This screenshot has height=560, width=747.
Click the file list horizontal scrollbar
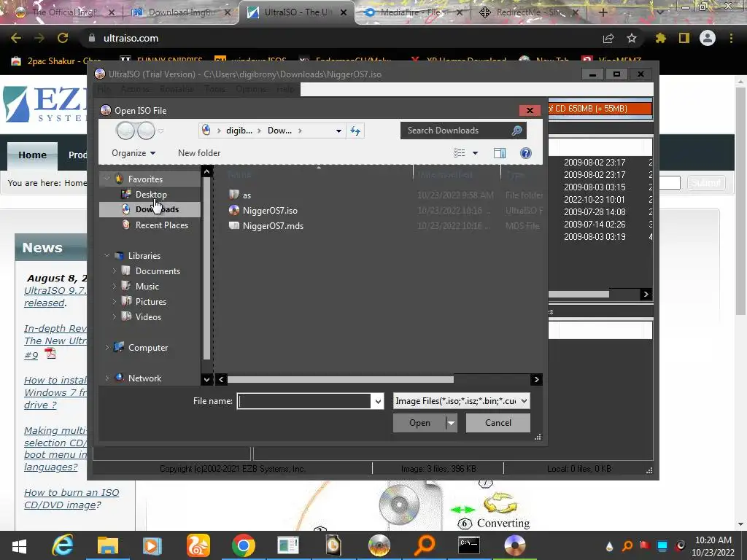341,379
